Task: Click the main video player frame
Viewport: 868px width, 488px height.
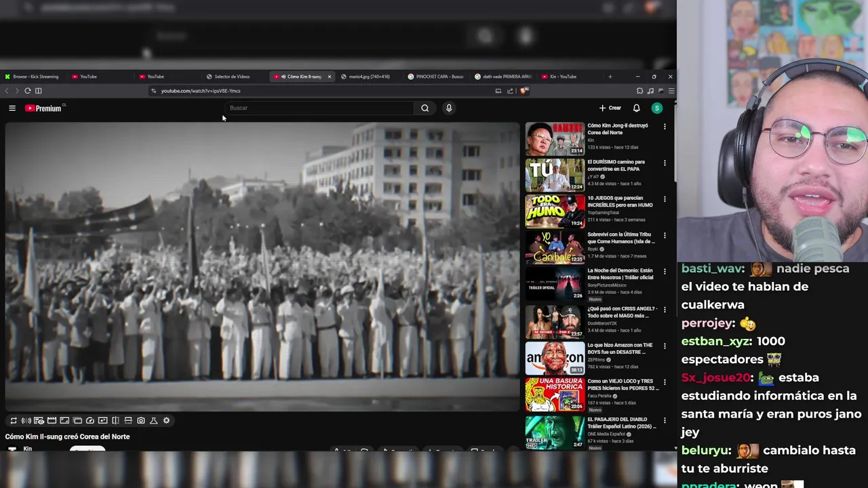Action: click(x=262, y=266)
